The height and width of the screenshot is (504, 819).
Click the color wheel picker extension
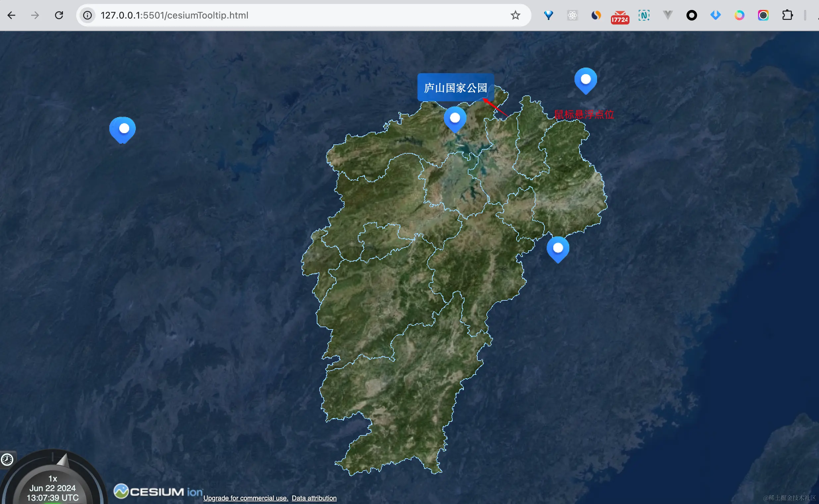click(x=739, y=15)
